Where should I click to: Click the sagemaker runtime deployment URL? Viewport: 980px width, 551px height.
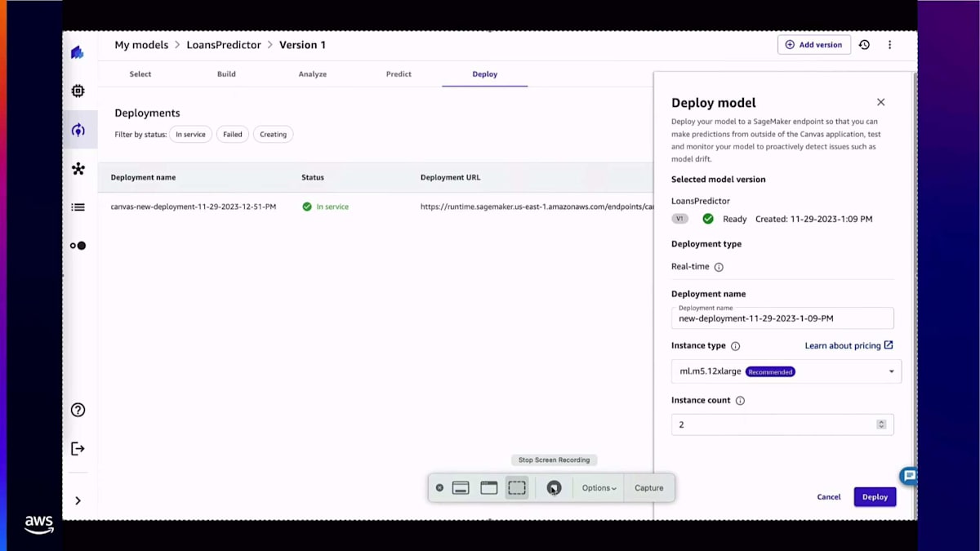537,207
